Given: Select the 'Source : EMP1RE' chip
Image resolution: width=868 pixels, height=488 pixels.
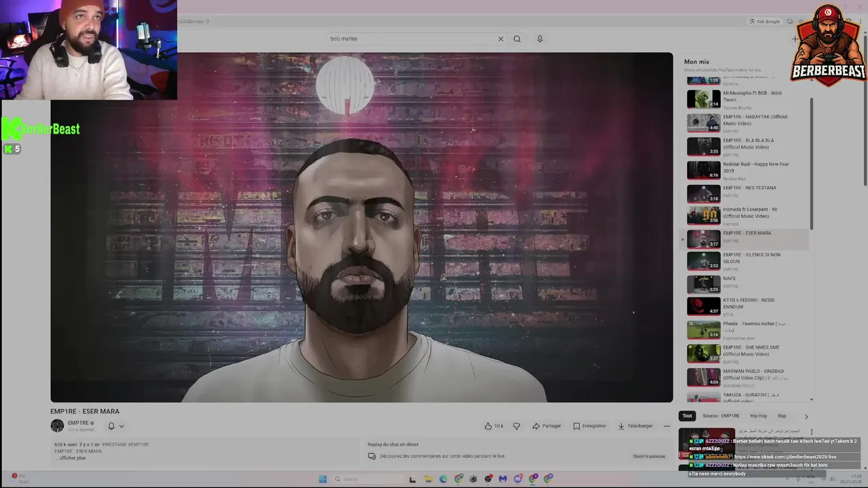Looking at the screenshot, I should tap(721, 415).
